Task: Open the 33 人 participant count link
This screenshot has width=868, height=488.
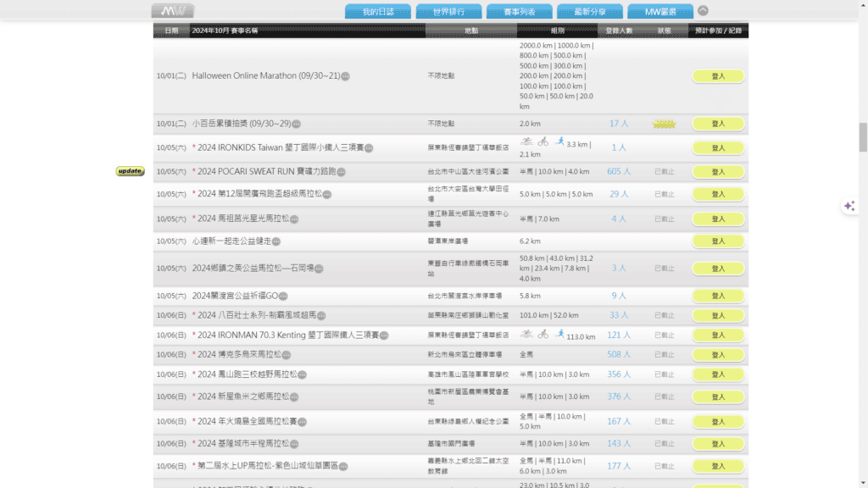Action: 619,315
